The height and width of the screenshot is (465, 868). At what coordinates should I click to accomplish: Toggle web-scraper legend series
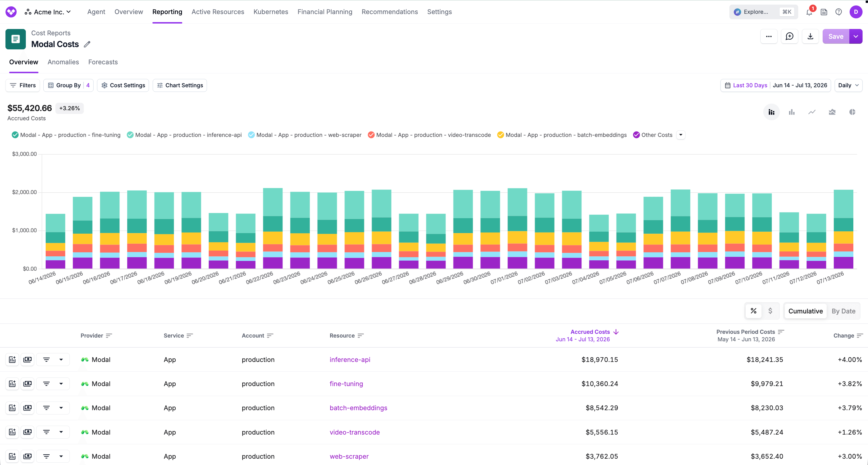(305, 135)
